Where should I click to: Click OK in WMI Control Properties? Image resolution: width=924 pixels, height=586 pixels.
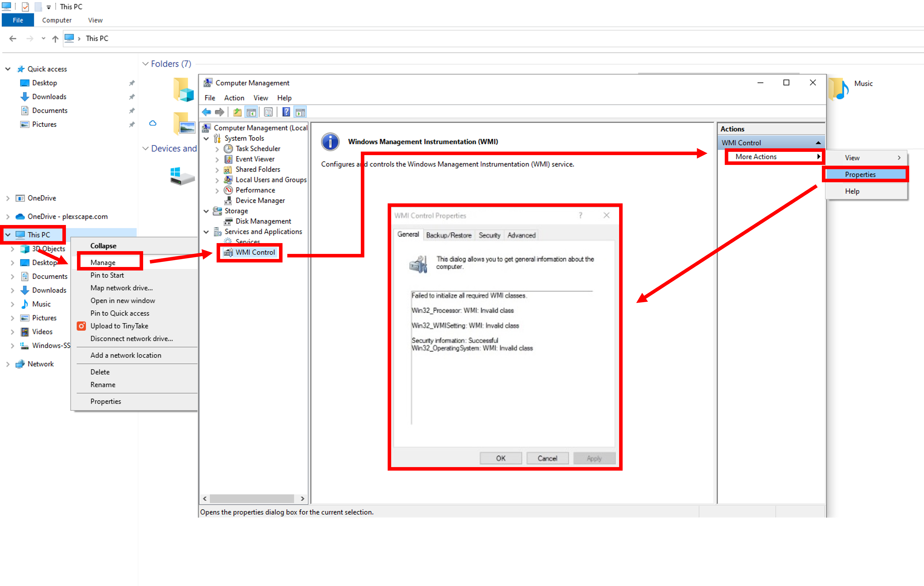click(501, 458)
